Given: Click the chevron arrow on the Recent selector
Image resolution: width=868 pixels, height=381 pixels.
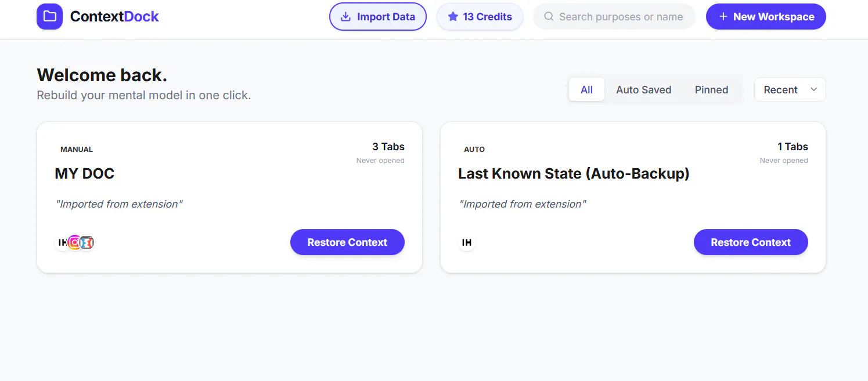Looking at the screenshot, I should 813,89.
